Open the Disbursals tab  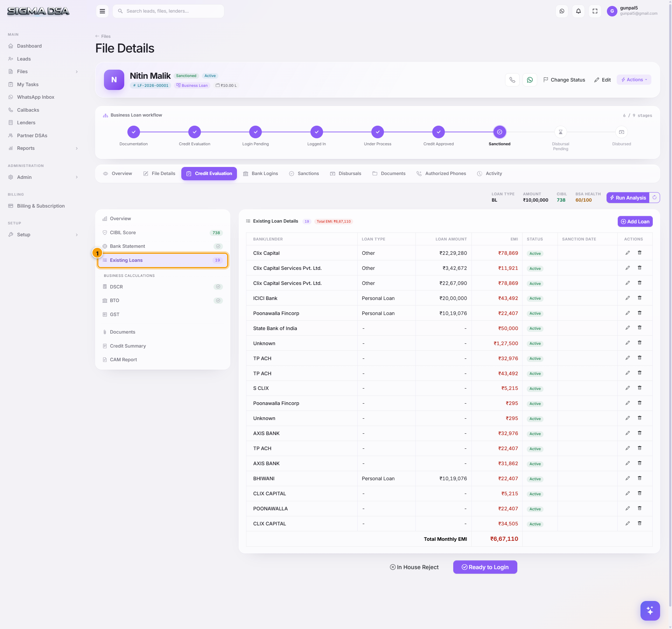coord(345,174)
